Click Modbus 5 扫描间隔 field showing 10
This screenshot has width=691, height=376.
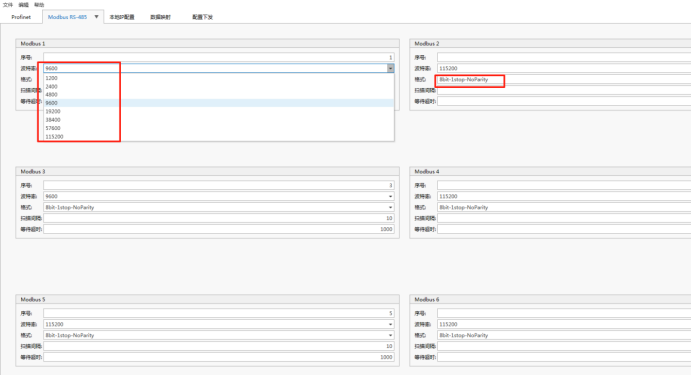[x=219, y=346]
